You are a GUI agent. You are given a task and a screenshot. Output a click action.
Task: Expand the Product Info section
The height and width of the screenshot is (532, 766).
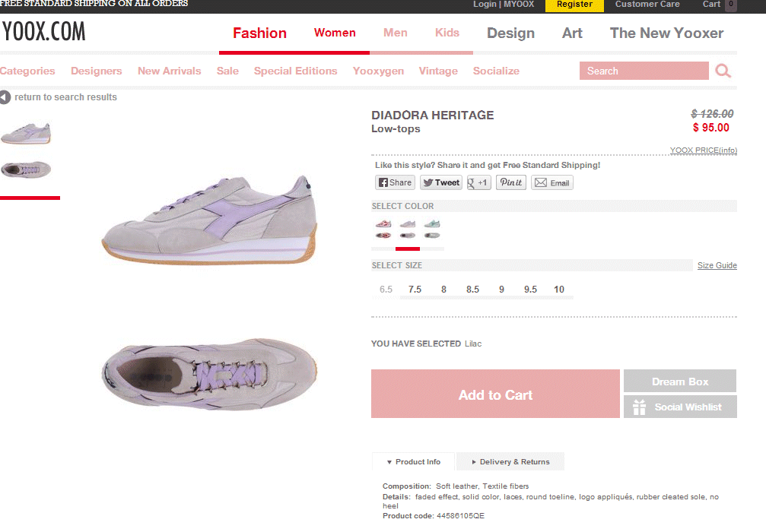[x=413, y=462]
